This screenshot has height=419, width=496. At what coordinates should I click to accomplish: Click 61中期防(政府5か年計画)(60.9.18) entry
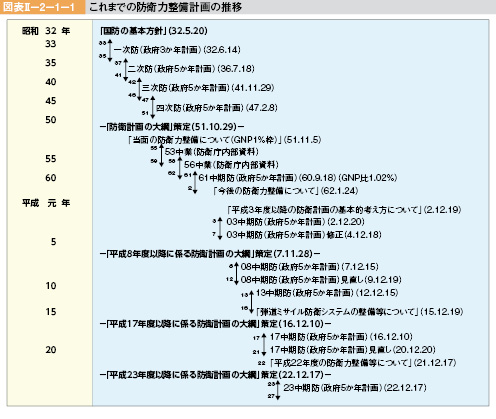click(298, 178)
